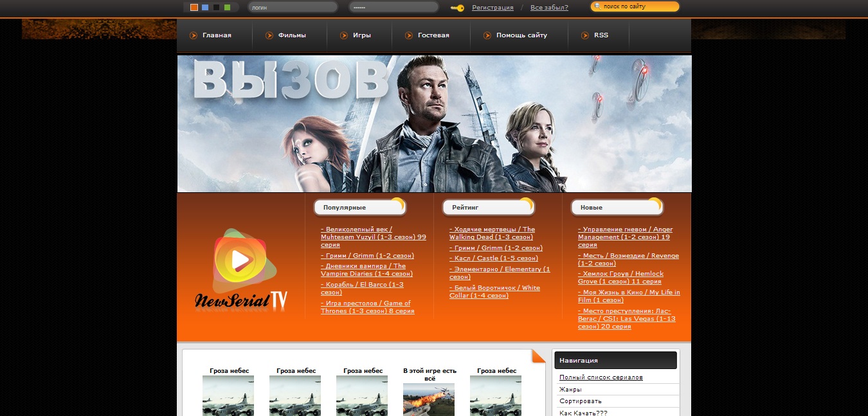Open 'Великолепный век / Muhtesem Yuzyil' link

[x=374, y=237]
